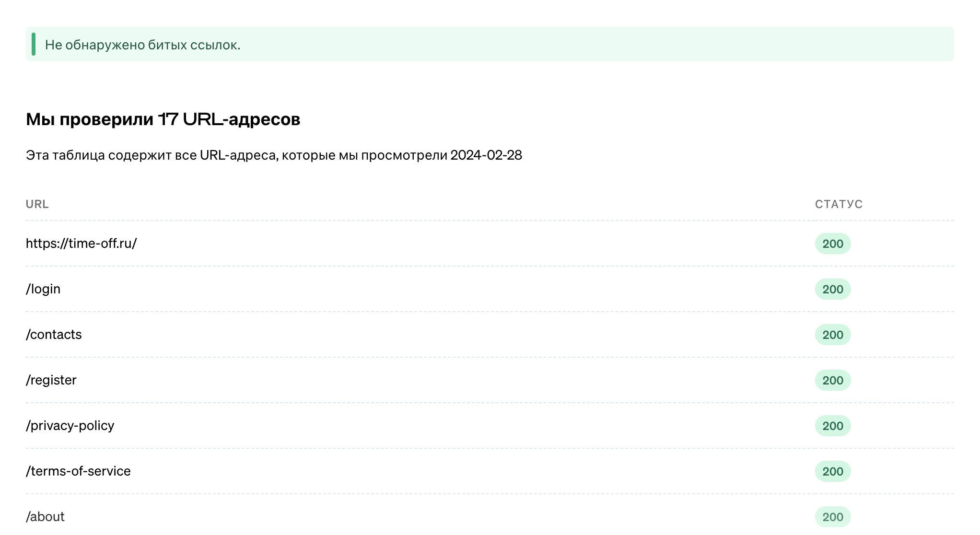Viewport: 980px width, 535px height.
Task: Open the /login URL row
Action: click(x=43, y=289)
